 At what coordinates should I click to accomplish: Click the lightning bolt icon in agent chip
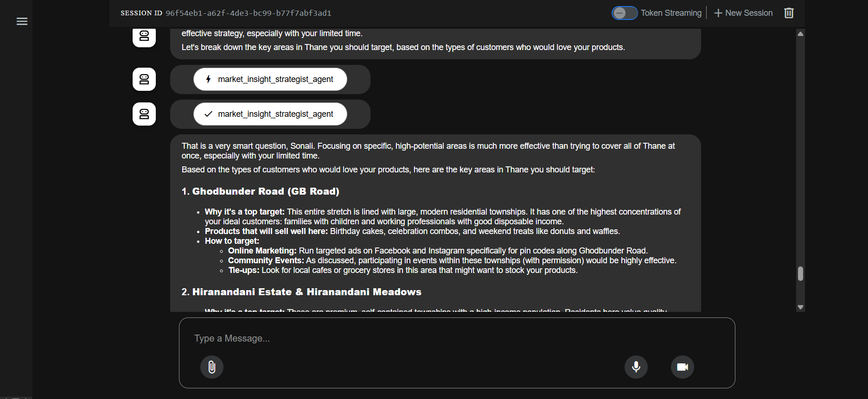[x=209, y=79]
